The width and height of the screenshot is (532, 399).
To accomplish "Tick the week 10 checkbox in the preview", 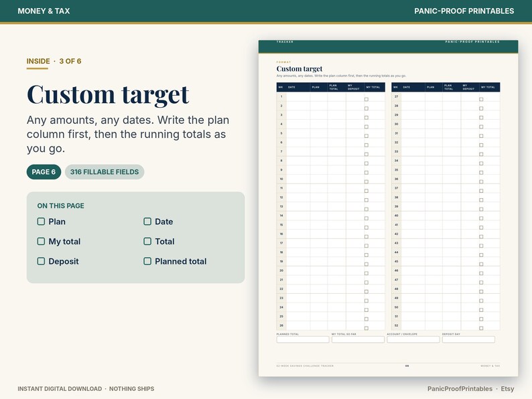I will tap(367, 181).
